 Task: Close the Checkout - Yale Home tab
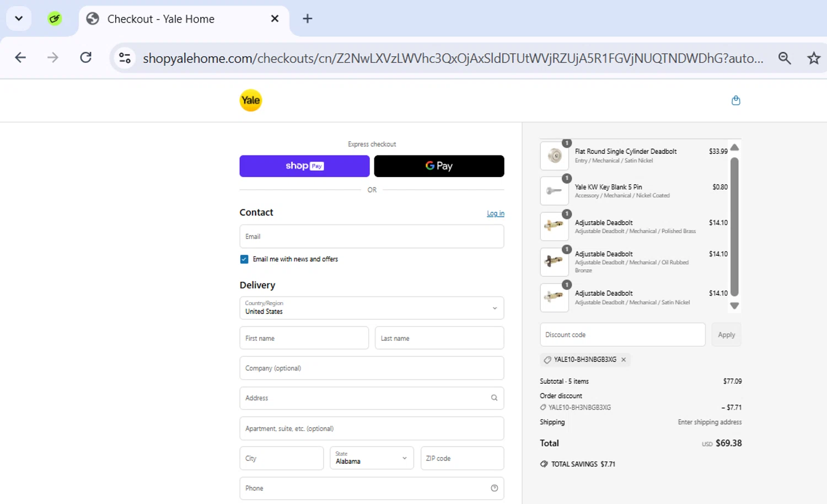(275, 19)
